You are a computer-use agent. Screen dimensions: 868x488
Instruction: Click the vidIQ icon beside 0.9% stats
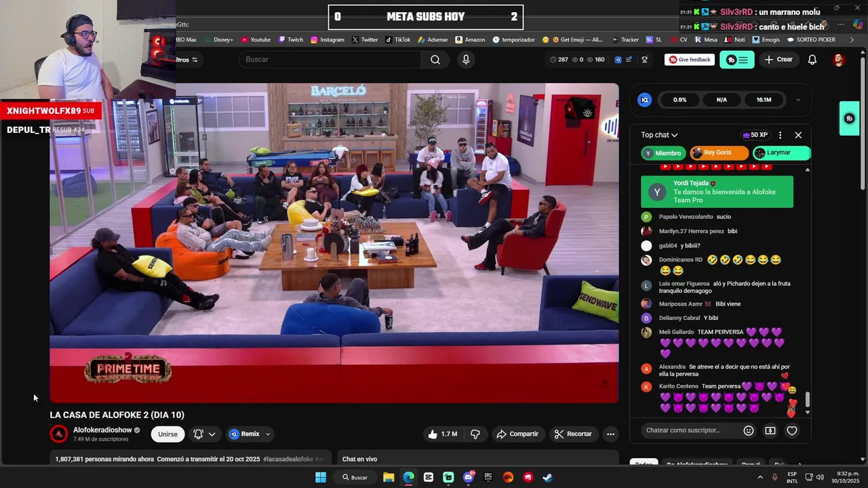coord(645,100)
